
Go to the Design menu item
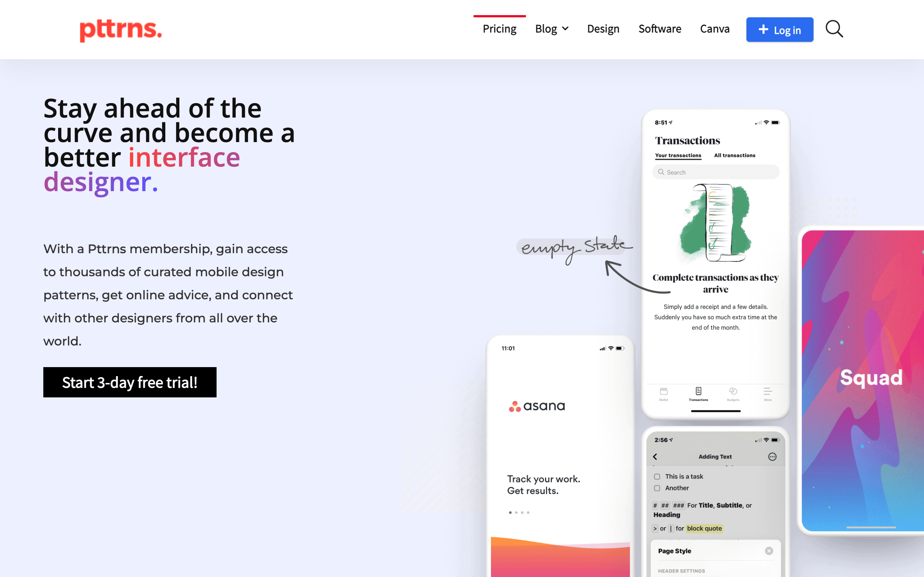[x=603, y=29]
